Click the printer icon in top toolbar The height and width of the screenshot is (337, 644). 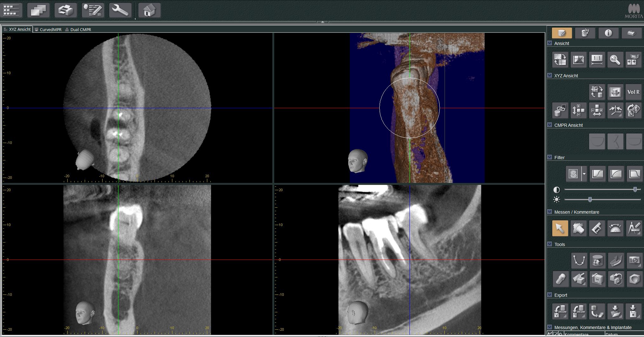click(66, 10)
